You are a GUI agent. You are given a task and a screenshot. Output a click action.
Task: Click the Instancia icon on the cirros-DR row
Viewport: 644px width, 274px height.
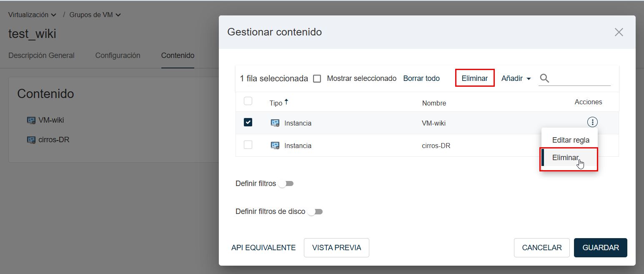click(x=275, y=145)
